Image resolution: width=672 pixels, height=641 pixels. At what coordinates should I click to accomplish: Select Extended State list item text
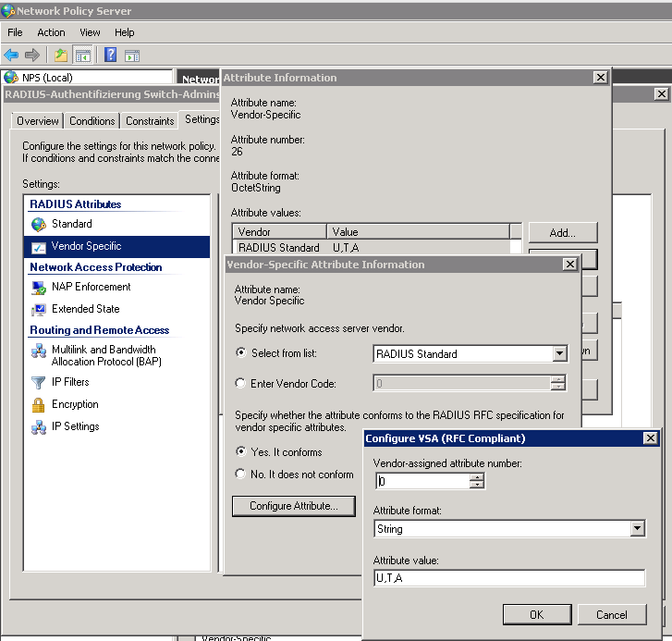click(85, 309)
